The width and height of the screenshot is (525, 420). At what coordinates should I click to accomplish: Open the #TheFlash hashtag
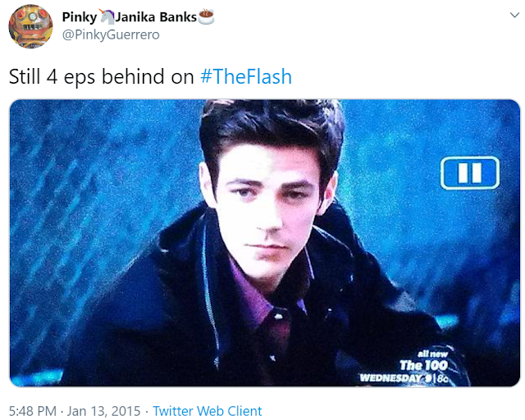(246, 76)
